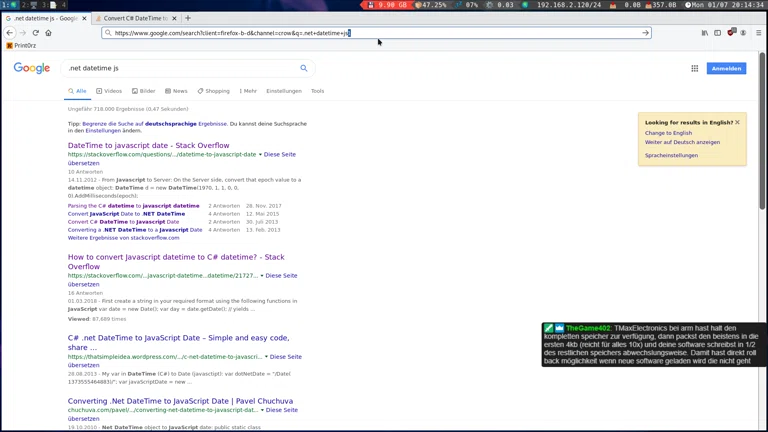Click the Google search magnifier button
The image size is (768, 432).
[304, 68]
